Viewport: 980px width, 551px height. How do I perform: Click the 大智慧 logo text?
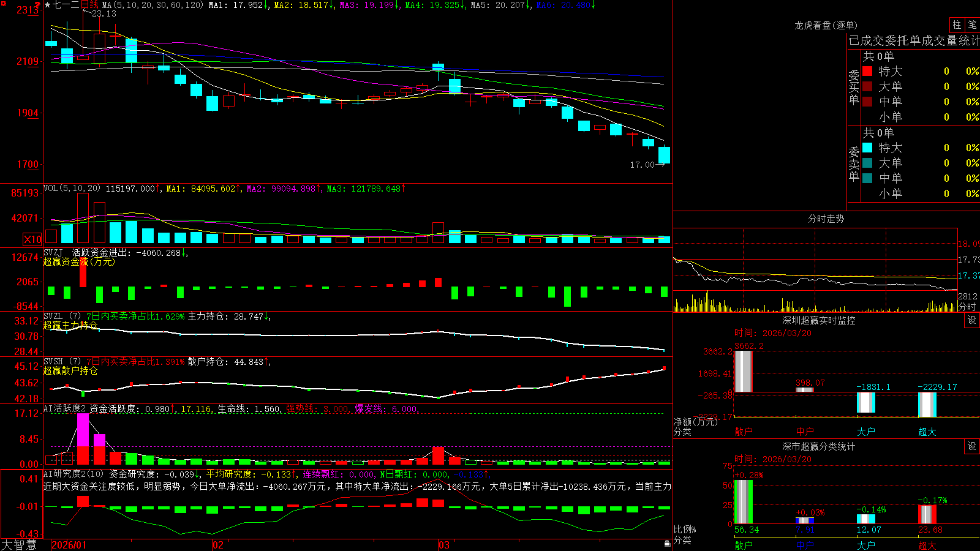tap(19, 544)
